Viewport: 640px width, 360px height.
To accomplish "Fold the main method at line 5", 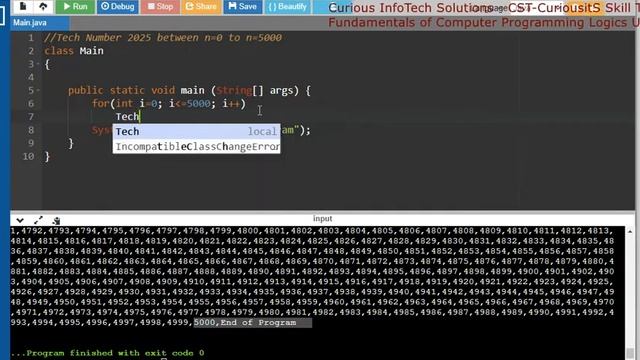I will click(x=38, y=90).
